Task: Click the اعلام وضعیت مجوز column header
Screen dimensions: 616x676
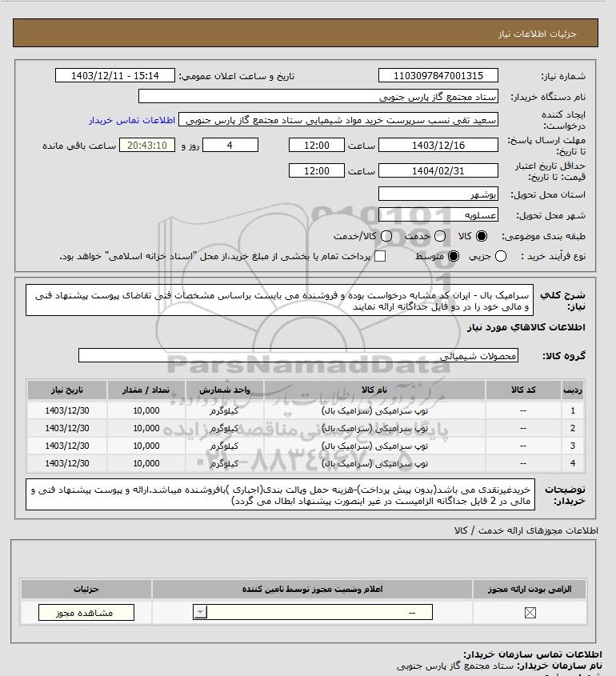Action: (x=312, y=590)
